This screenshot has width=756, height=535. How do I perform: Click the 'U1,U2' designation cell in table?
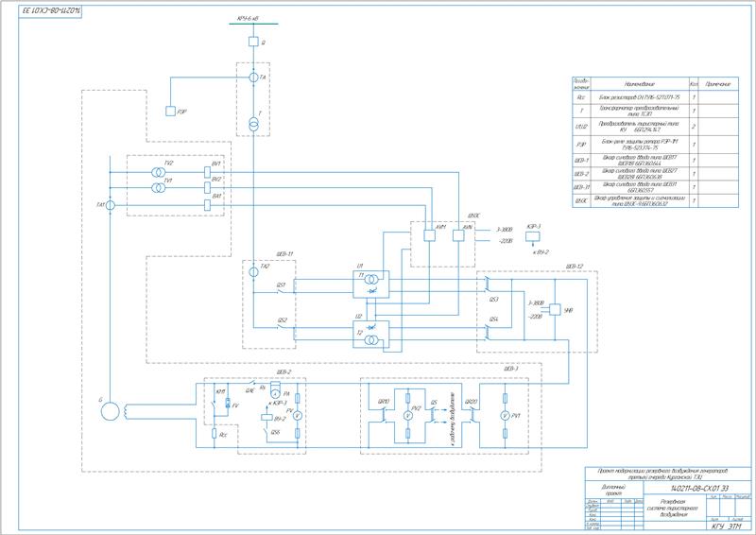click(x=581, y=127)
